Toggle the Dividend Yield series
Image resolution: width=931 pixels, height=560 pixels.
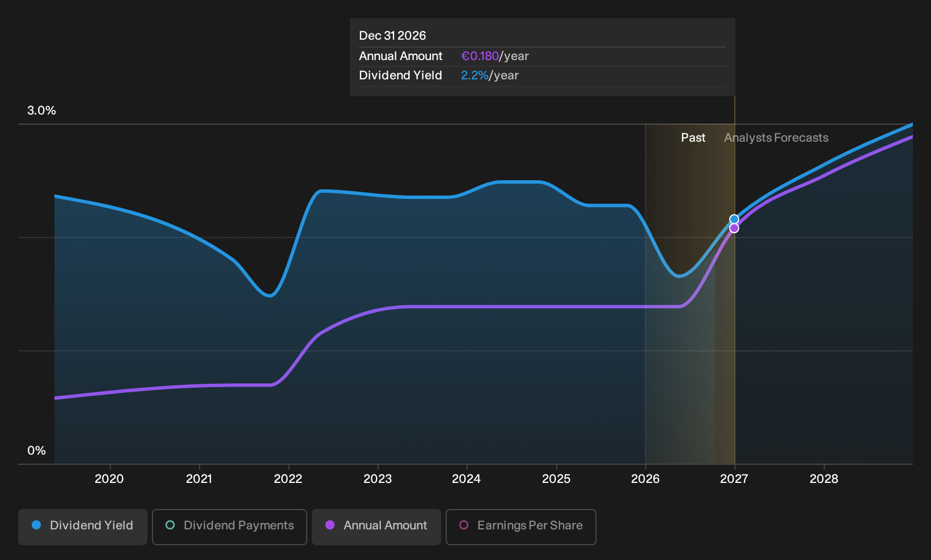(83, 527)
